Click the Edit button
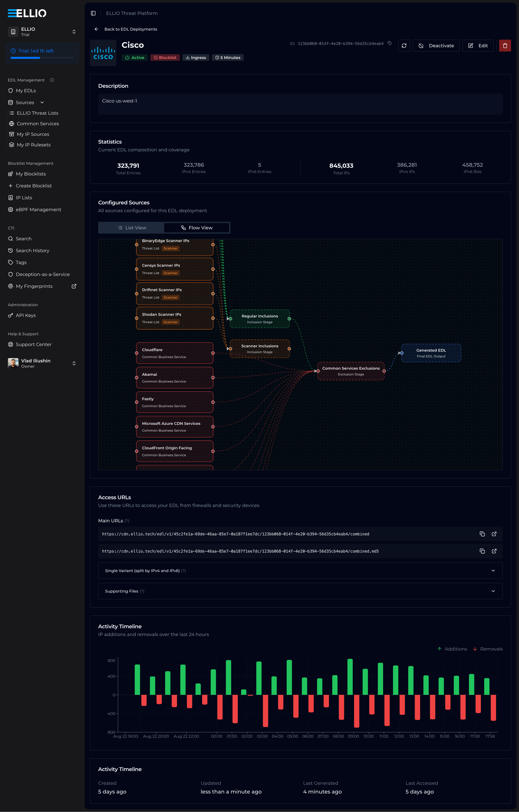519x812 pixels. tap(478, 45)
